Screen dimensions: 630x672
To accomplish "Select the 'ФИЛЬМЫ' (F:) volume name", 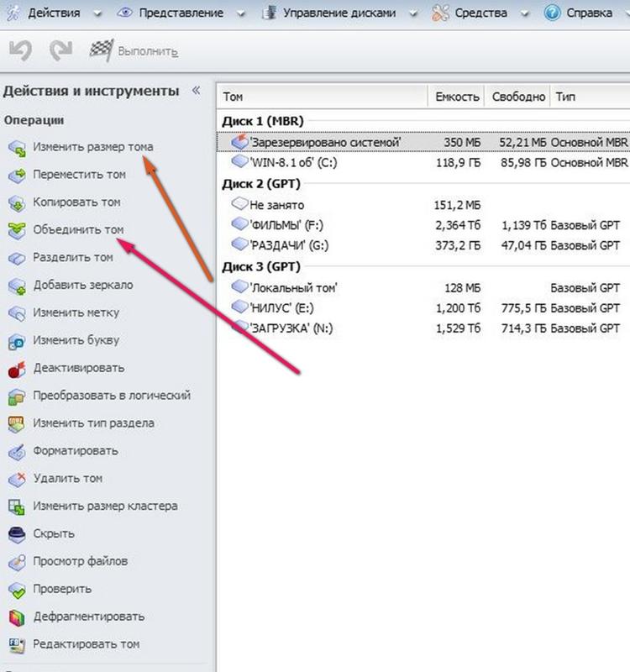I will [286, 225].
